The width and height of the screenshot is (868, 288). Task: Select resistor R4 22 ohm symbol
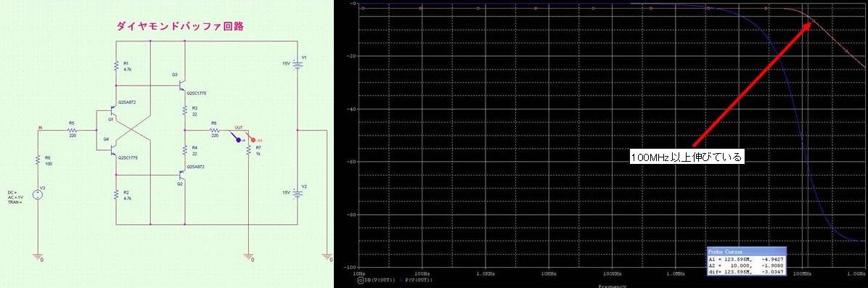(x=185, y=151)
